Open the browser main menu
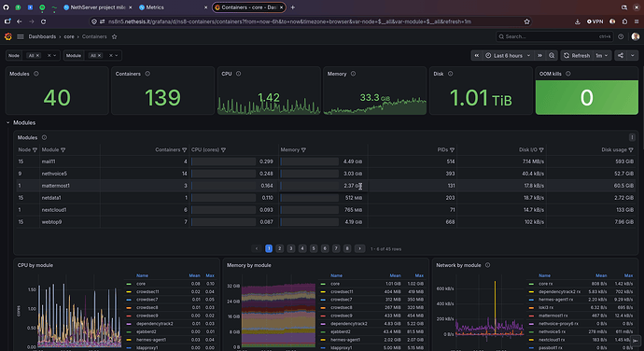The height and width of the screenshot is (351, 644). click(637, 21)
